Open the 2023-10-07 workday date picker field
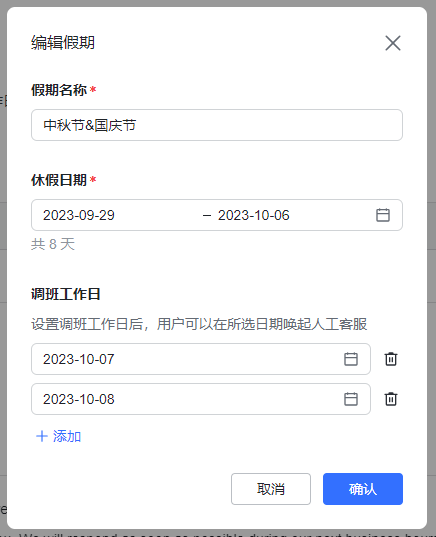This screenshot has height=537, width=436. tap(201, 359)
